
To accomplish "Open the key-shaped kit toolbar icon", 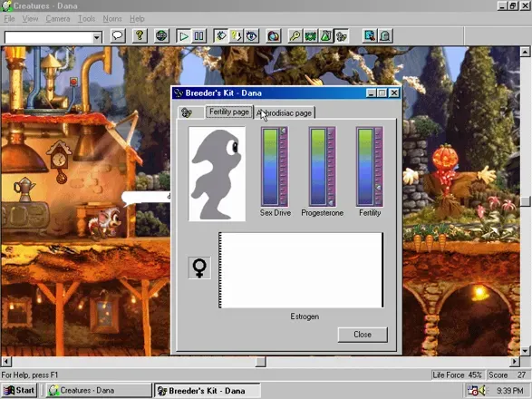I will pos(295,36).
